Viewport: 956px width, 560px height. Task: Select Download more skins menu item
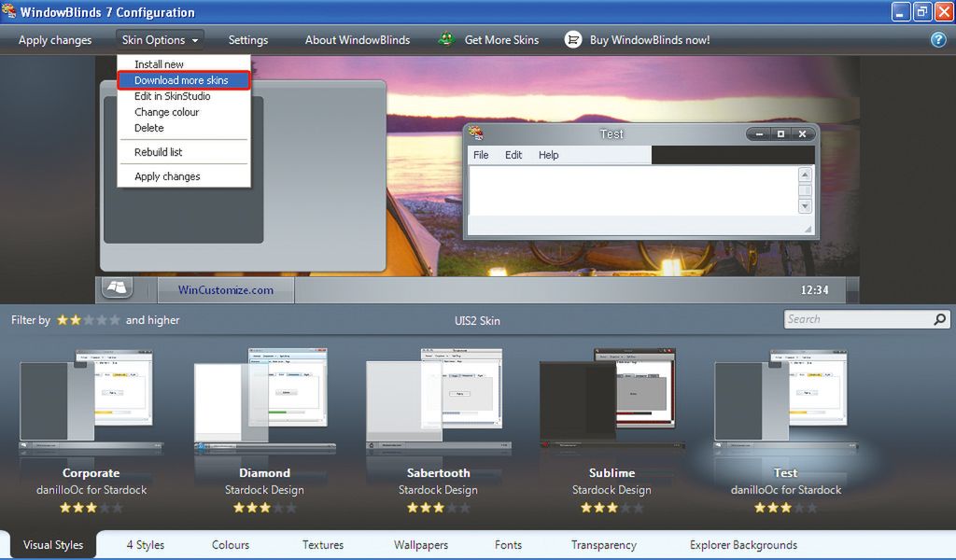pos(184,80)
